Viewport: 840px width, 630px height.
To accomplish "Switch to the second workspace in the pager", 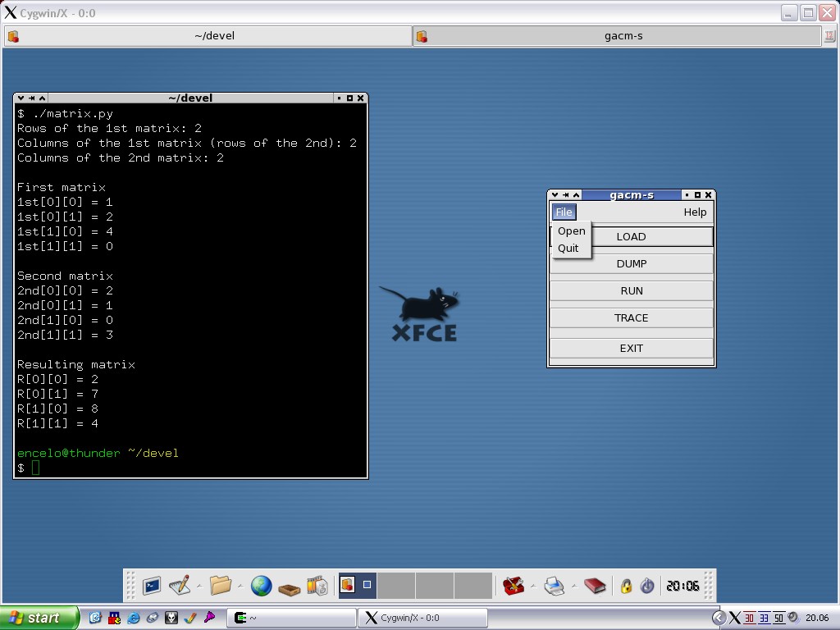I will pyautogui.click(x=395, y=586).
